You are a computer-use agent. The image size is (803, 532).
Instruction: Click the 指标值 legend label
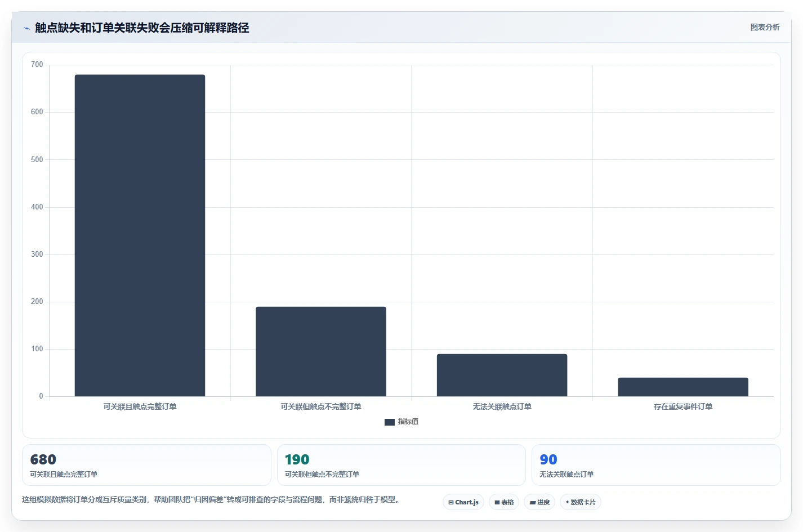point(408,422)
